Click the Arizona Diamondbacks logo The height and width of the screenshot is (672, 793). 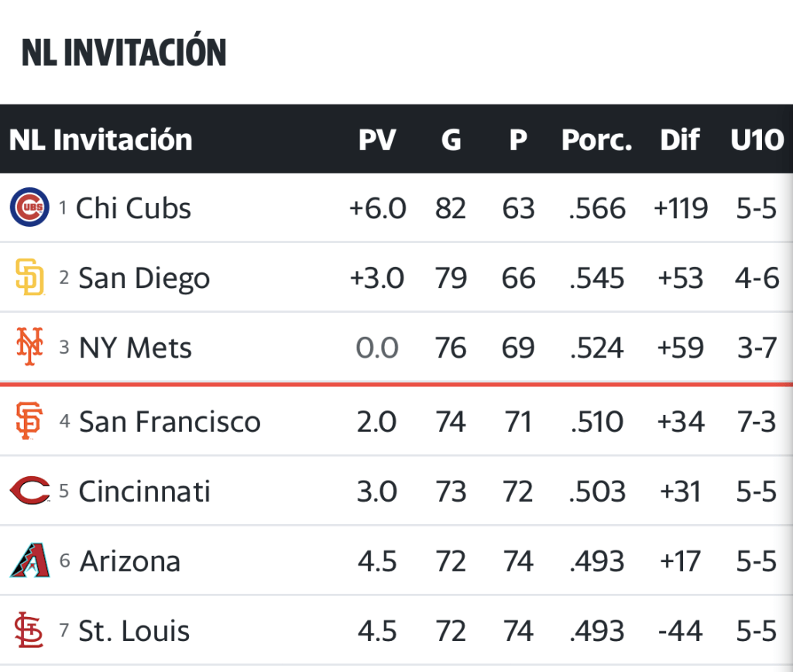click(x=29, y=561)
